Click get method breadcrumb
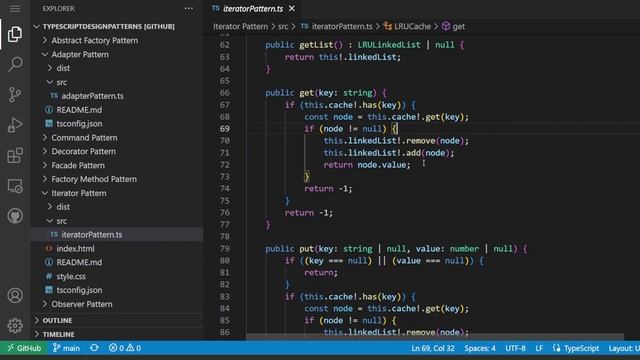Viewport: 640px width, 360px height. [x=453, y=27]
